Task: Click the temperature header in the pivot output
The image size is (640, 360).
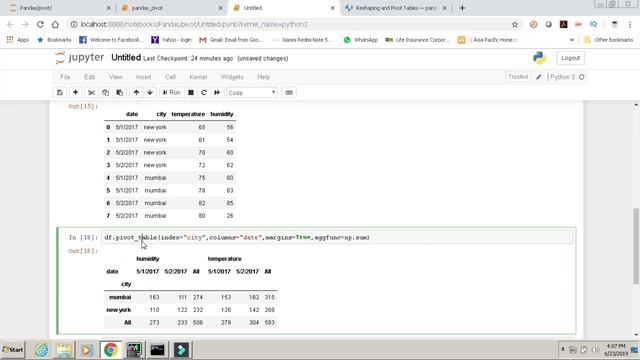Action: tap(224, 259)
